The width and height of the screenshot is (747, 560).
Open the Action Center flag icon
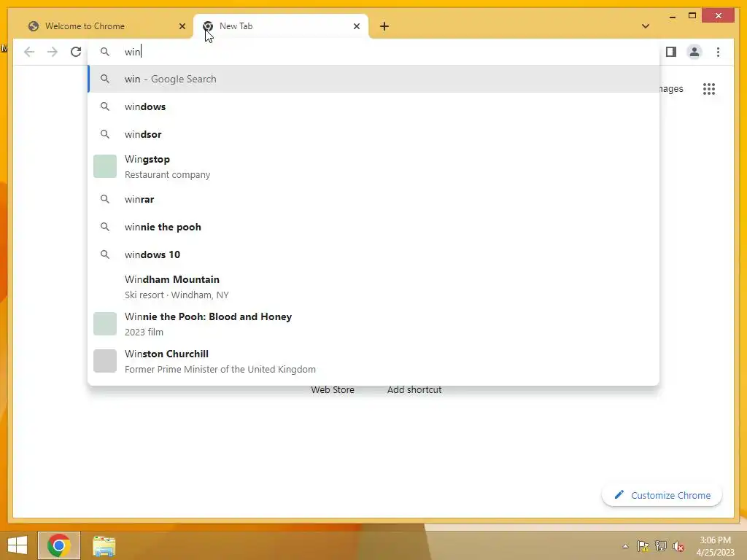643,546
